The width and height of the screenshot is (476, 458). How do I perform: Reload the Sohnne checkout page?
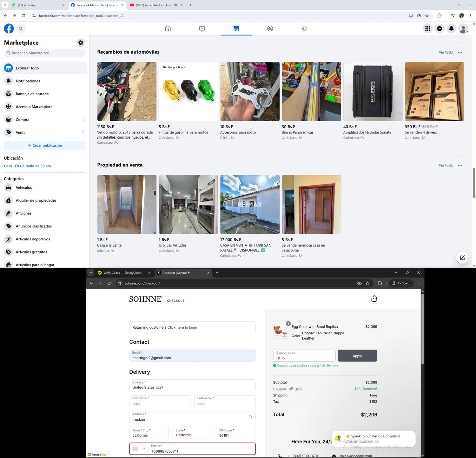click(x=109, y=283)
